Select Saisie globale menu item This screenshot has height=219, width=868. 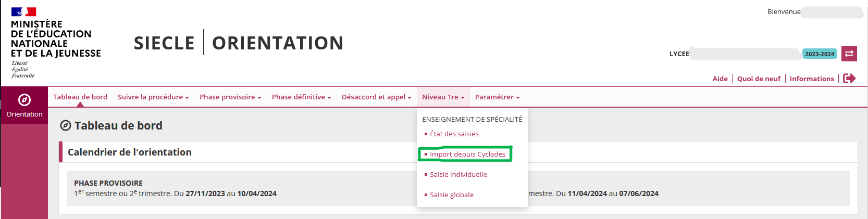click(x=451, y=195)
